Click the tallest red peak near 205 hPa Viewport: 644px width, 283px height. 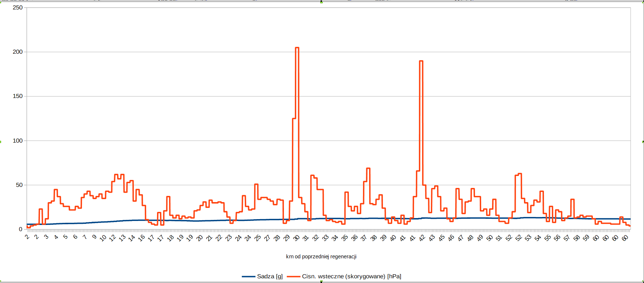tap(297, 48)
